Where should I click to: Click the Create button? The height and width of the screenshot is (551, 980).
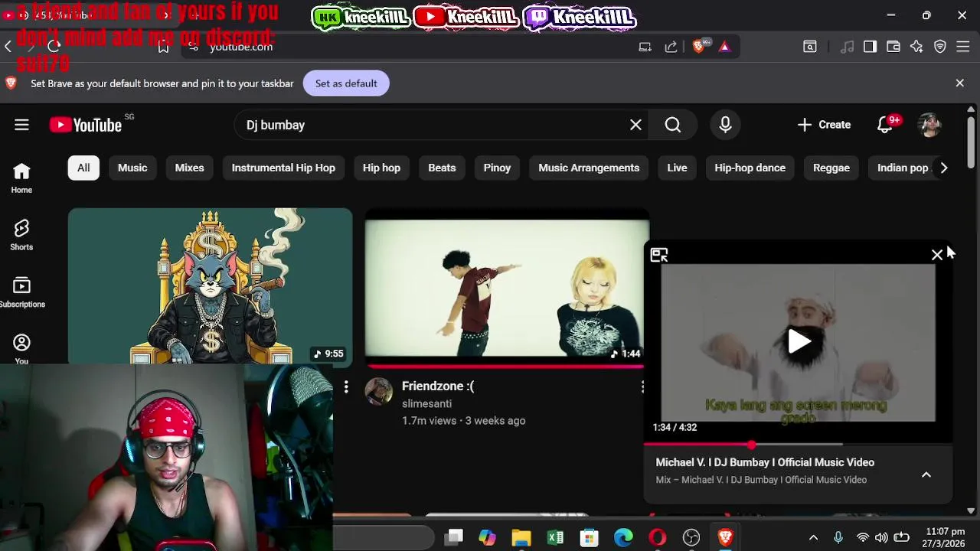pos(824,125)
